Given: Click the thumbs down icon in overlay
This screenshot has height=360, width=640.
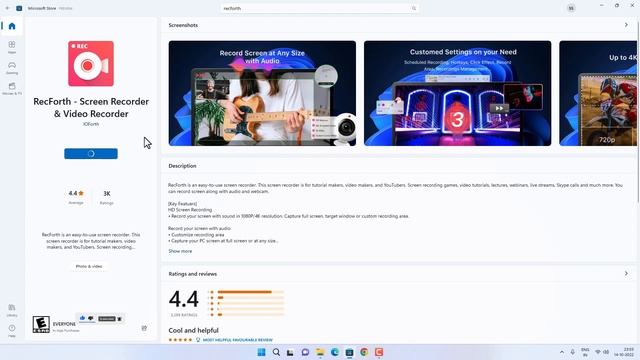Looking at the screenshot, I should 91,318.
